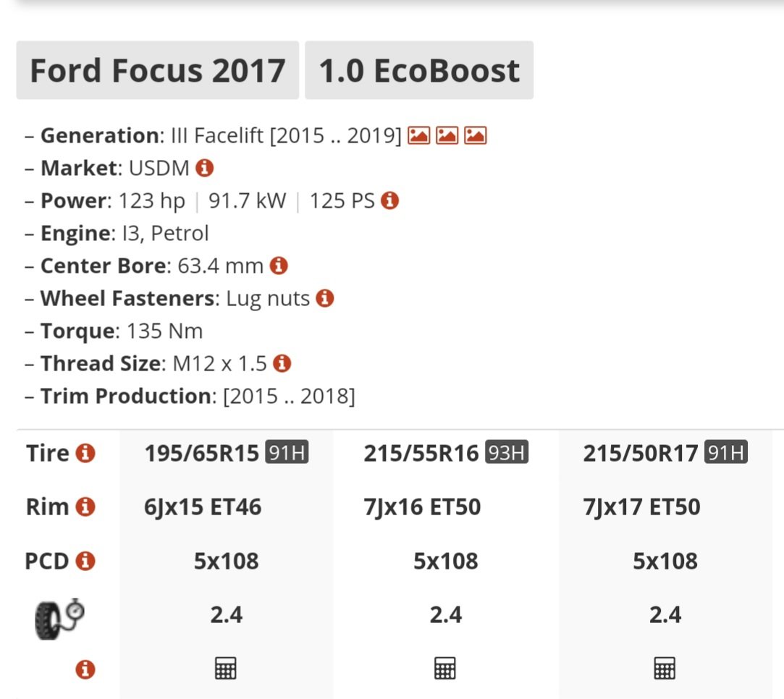Image resolution: width=784 pixels, height=699 pixels.
Task: Click the info icon in the calculator row
Action: [85, 669]
